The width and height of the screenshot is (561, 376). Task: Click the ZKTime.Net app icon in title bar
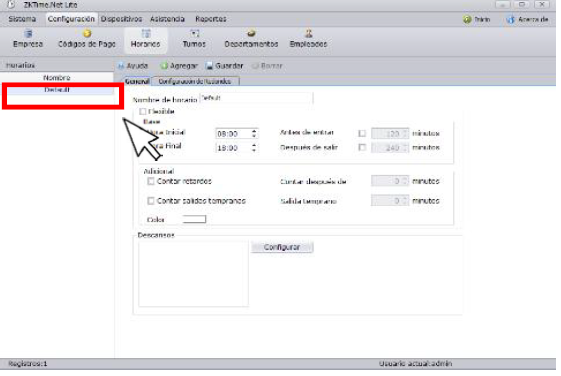tap(11, 5)
